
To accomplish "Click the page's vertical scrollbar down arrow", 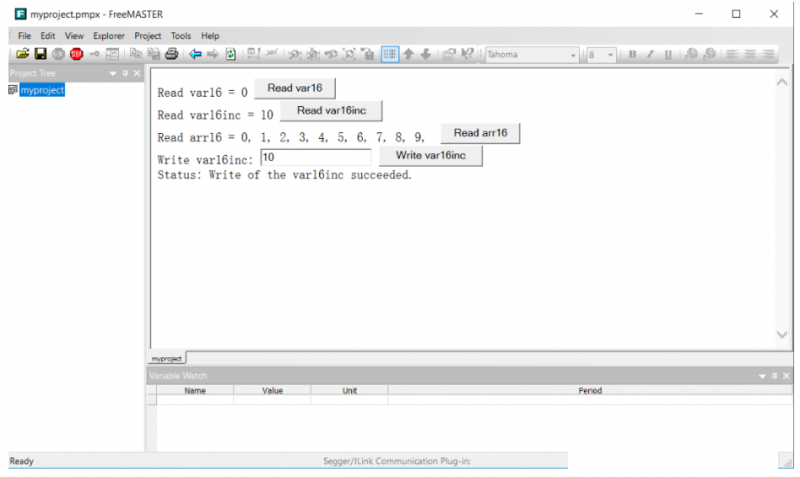I will [x=782, y=335].
